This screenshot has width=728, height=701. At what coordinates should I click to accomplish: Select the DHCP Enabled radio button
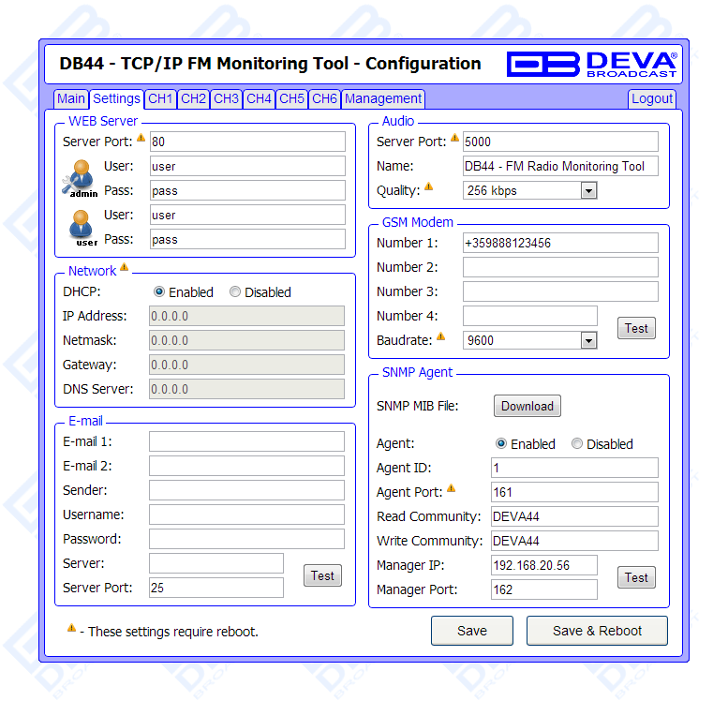point(159,292)
